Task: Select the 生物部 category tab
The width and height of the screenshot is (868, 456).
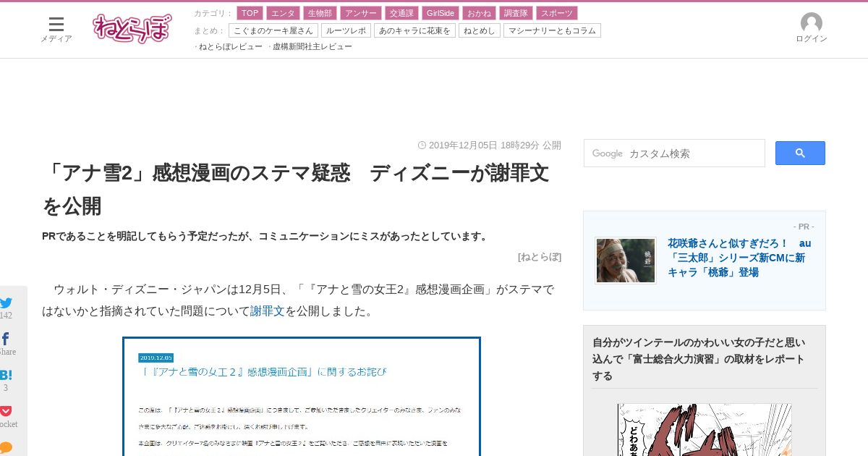Action: pyautogui.click(x=320, y=13)
